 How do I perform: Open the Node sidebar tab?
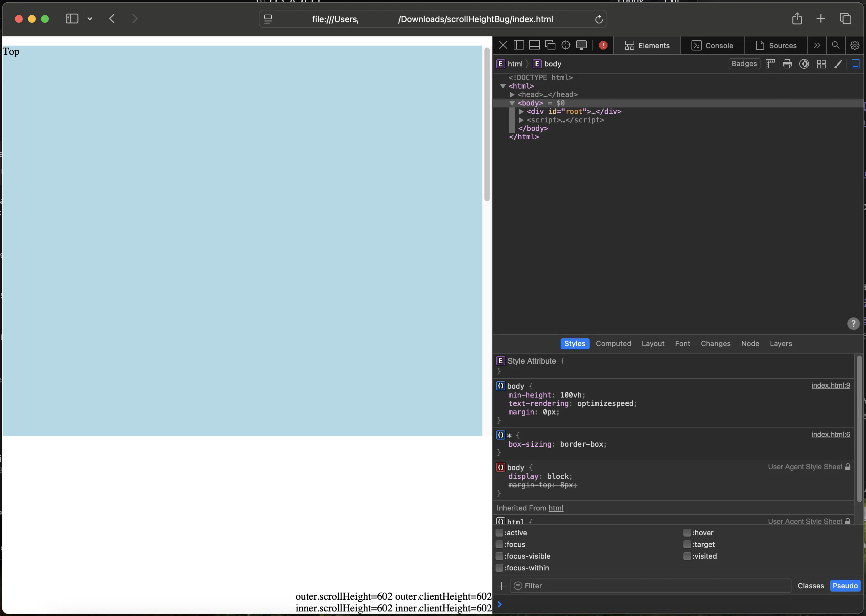point(750,344)
